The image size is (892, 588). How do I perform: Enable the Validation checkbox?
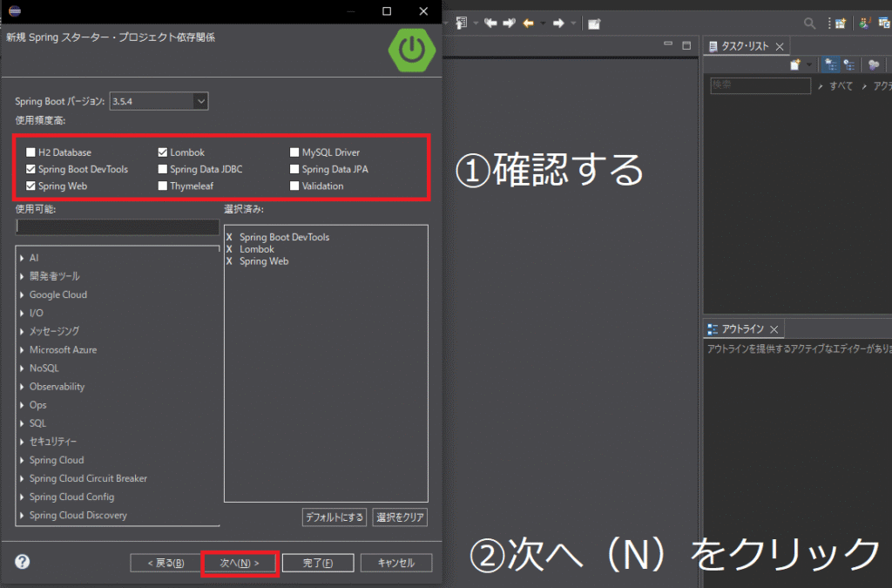(x=294, y=186)
